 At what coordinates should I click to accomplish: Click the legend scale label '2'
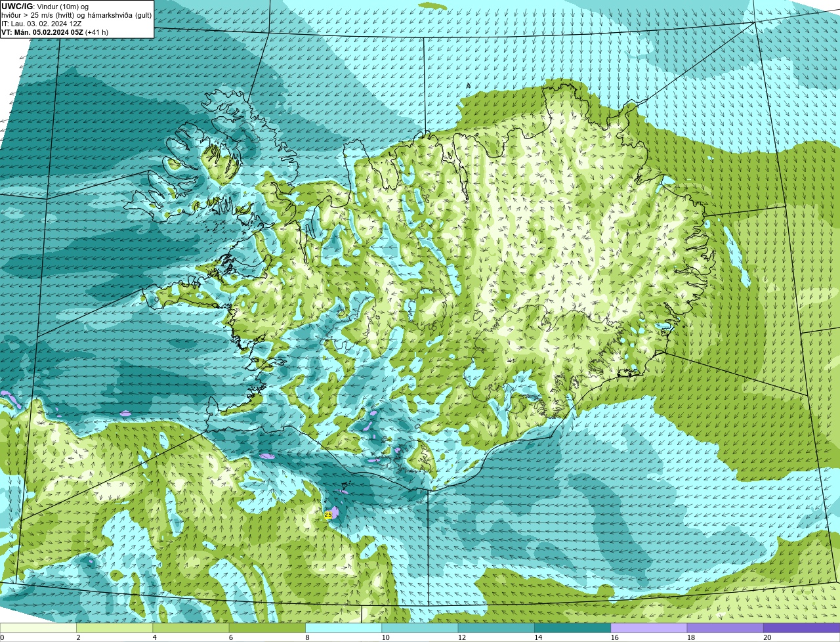[78, 637]
